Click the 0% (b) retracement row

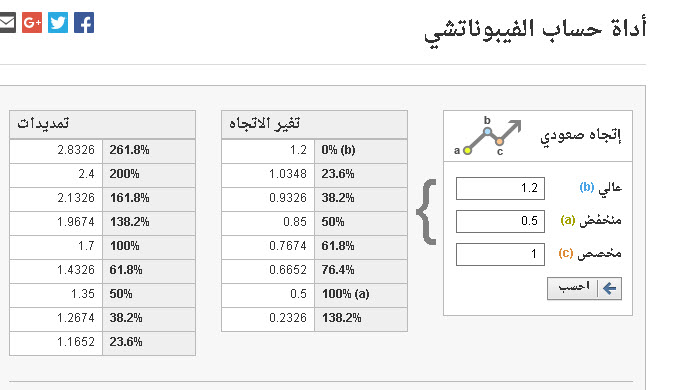(314, 150)
